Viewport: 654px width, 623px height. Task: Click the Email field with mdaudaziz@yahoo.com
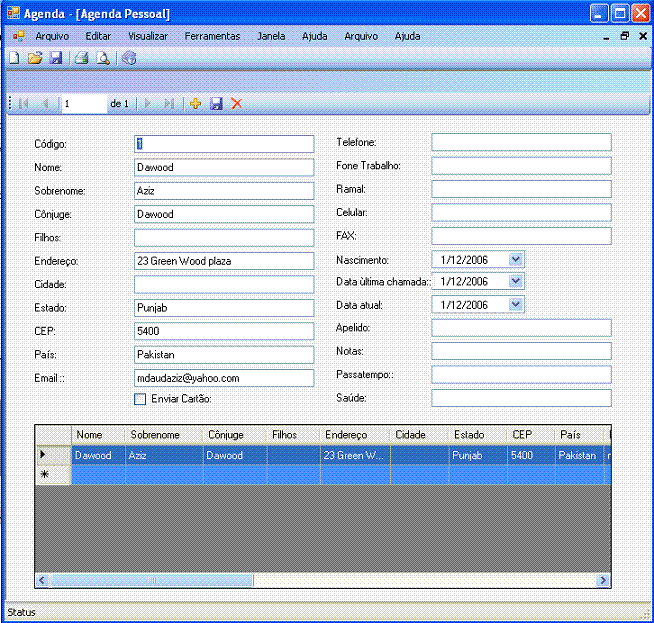[224, 378]
